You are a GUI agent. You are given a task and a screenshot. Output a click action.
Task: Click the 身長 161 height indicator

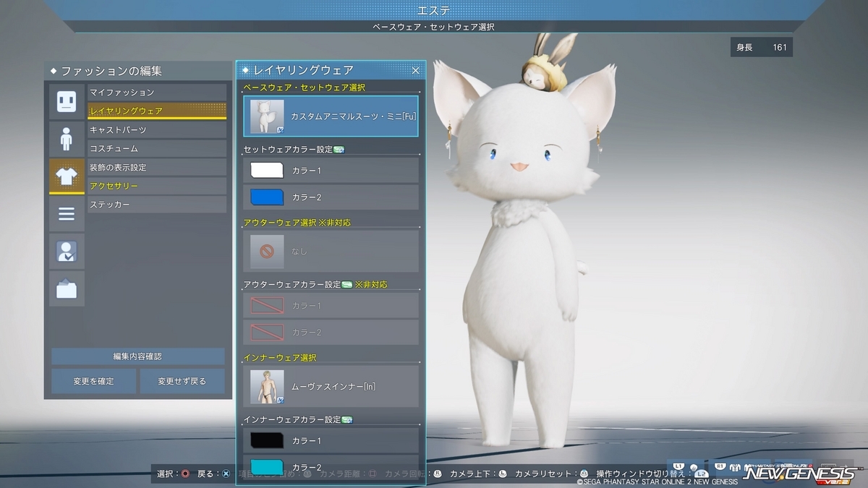(762, 48)
